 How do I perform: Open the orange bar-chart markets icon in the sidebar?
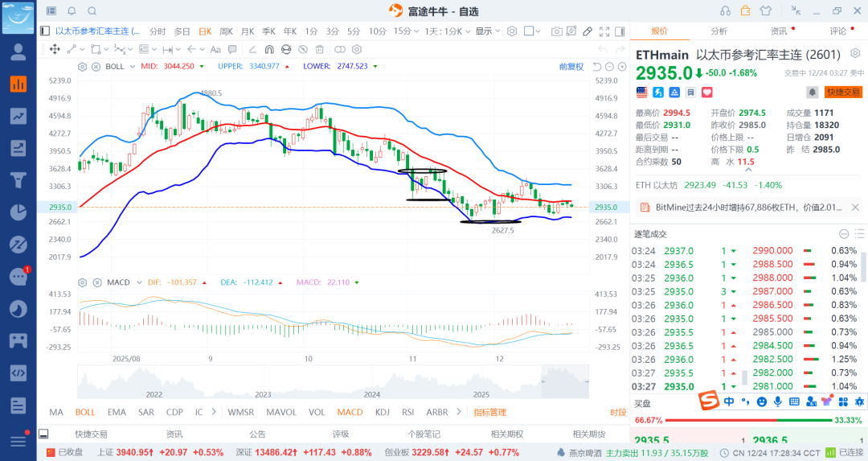click(x=18, y=84)
